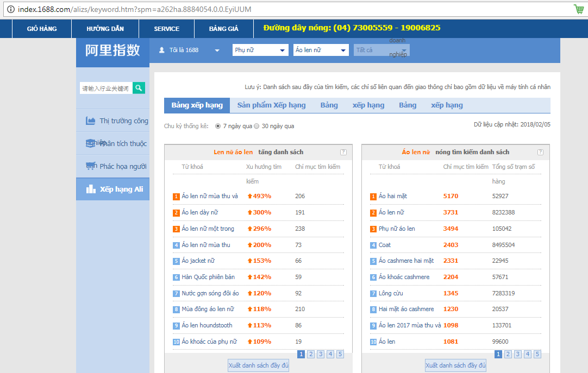The height and width of the screenshot is (373, 588).
Task: Go to page 2 of left list
Action: pyautogui.click(x=311, y=354)
